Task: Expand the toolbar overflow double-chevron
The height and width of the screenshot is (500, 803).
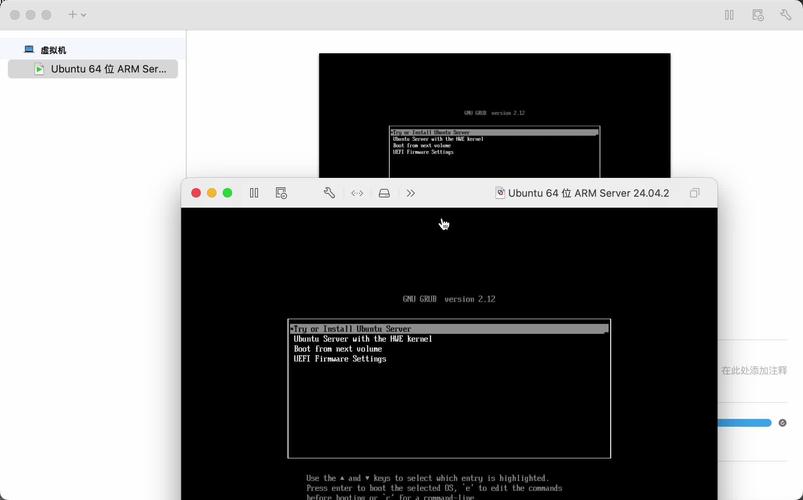Action: coord(411,193)
